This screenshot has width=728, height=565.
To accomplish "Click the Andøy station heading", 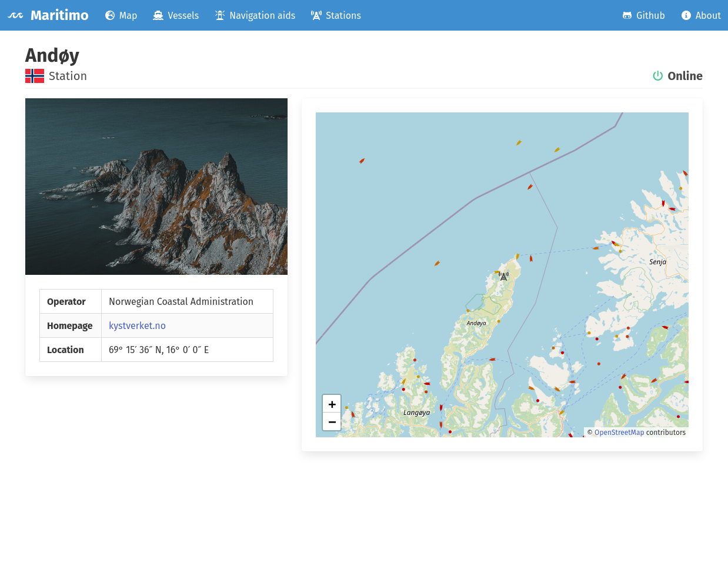I will pos(52,55).
